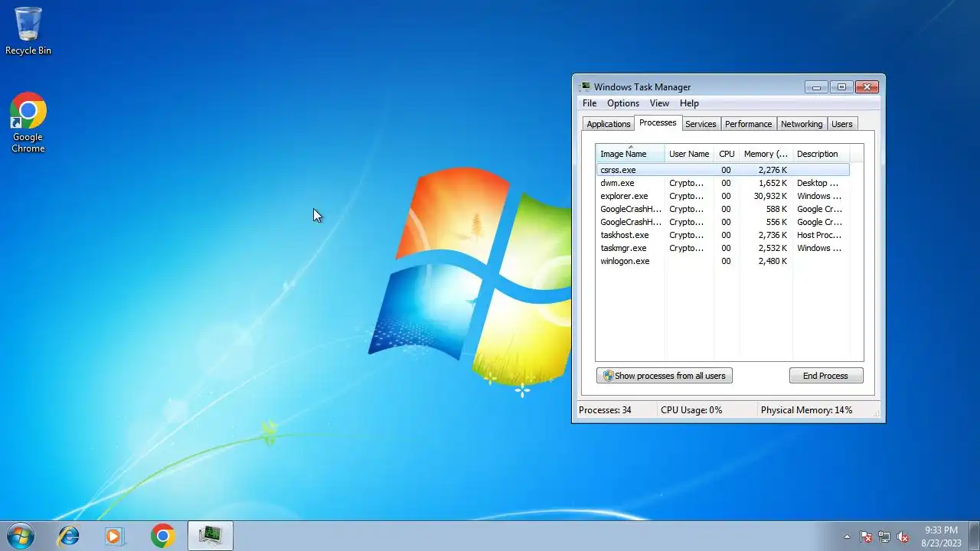Open the Windows Start orb
This screenshot has width=980, height=551.
click(x=21, y=536)
